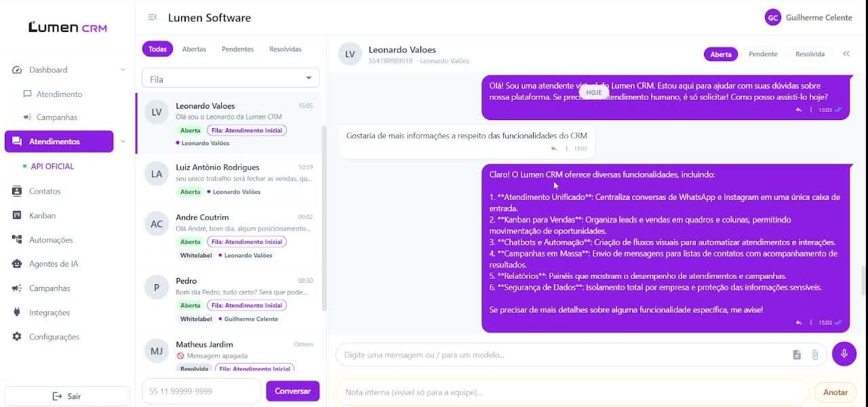Click the Dashboard clock icon in the sidebar
Viewport: 868px width, 407px height.
pyautogui.click(x=17, y=70)
